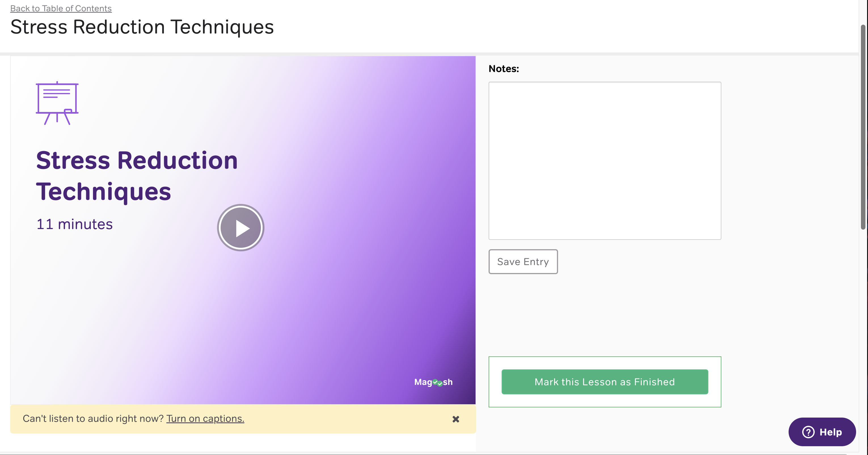Click the green-outlined box around finish button
Image resolution: width=868 pixels, height=455 pixels.
tap(605, 363)
